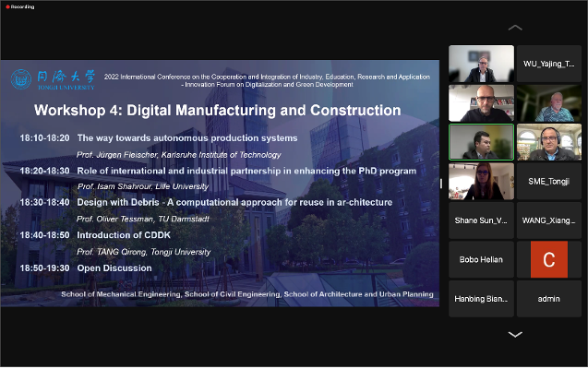This screenshot has height=369, width=588.
Task: Select the Shane Sun participant tile
Action: coord(481,220)
